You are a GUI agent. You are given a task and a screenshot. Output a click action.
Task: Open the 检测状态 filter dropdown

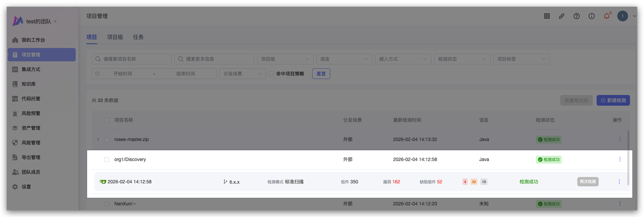tap(462, 59)
